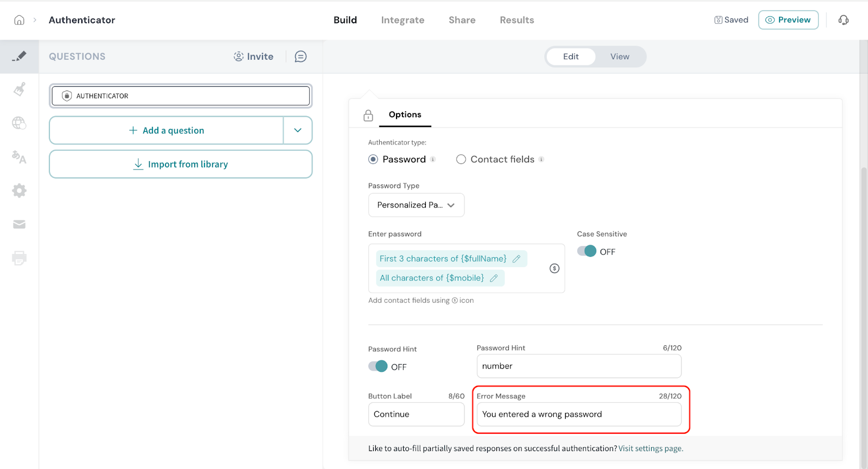Follow the Visit settings page link
Screen dimensions: 868x469
(x=650, y=448)
